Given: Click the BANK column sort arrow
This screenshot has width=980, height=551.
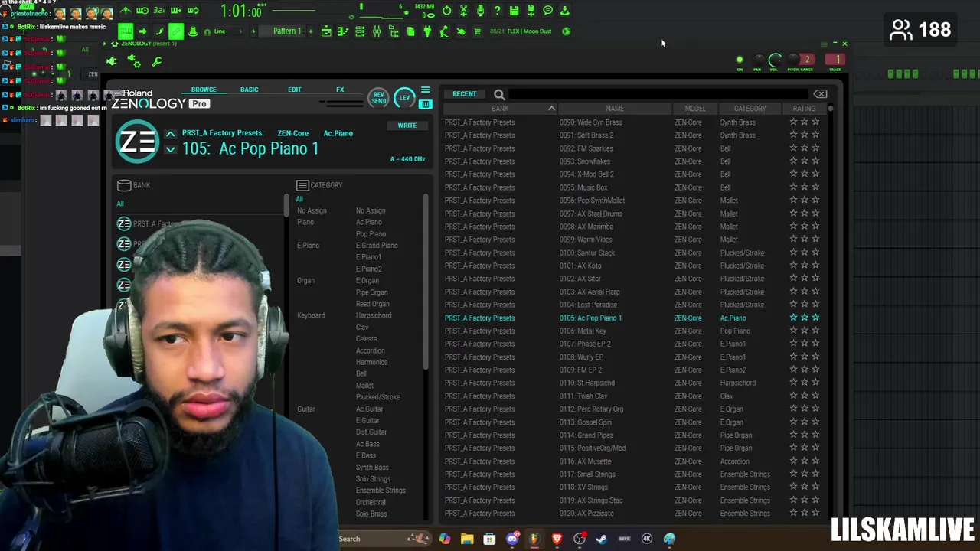Looking at the screenshot, I should click(551, 109).
